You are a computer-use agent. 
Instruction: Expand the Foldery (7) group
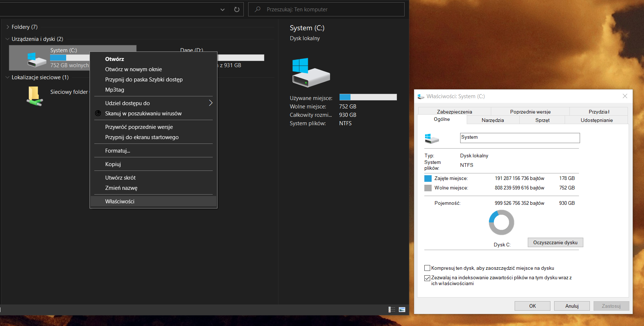click(x=8, y=27)
